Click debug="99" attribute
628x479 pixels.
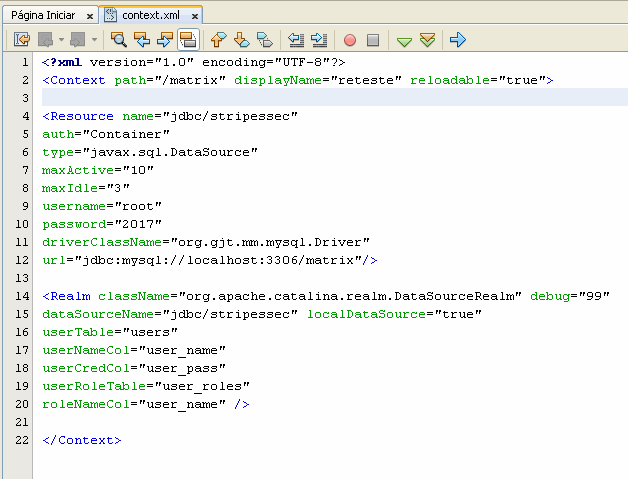(570, 296)
